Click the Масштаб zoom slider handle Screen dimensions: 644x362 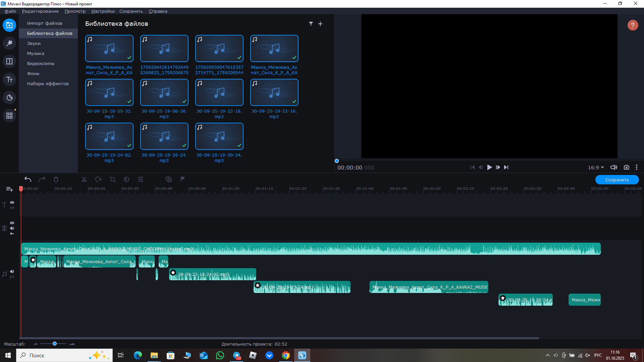click(x=55, y=344)
